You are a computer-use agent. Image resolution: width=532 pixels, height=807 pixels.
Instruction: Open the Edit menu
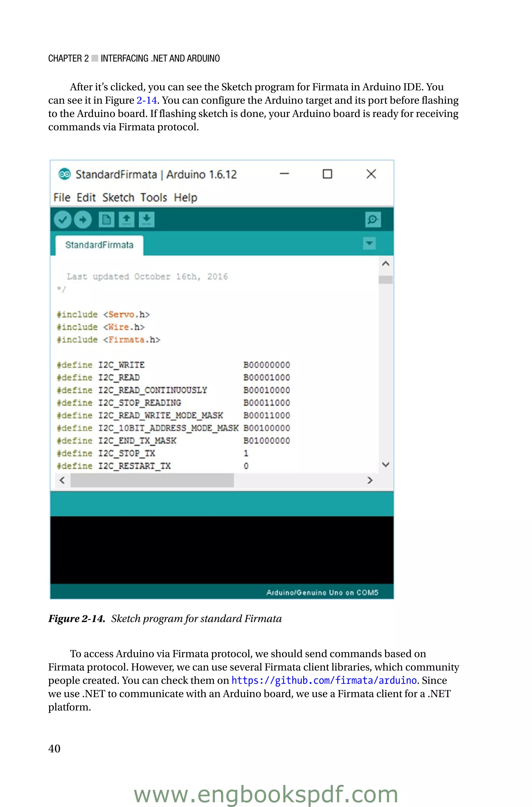point(86,198)
